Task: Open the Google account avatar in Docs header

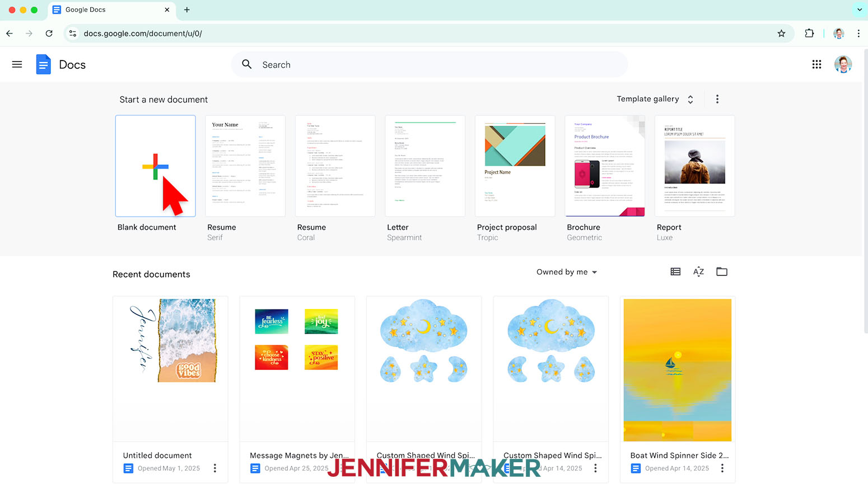Action: [843, 64]
